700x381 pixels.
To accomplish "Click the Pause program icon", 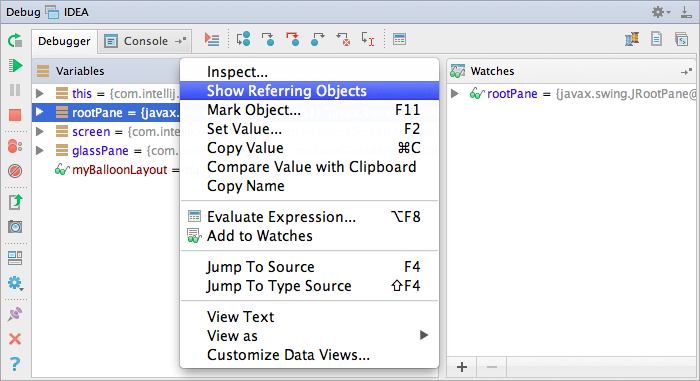I will (15, 90).
